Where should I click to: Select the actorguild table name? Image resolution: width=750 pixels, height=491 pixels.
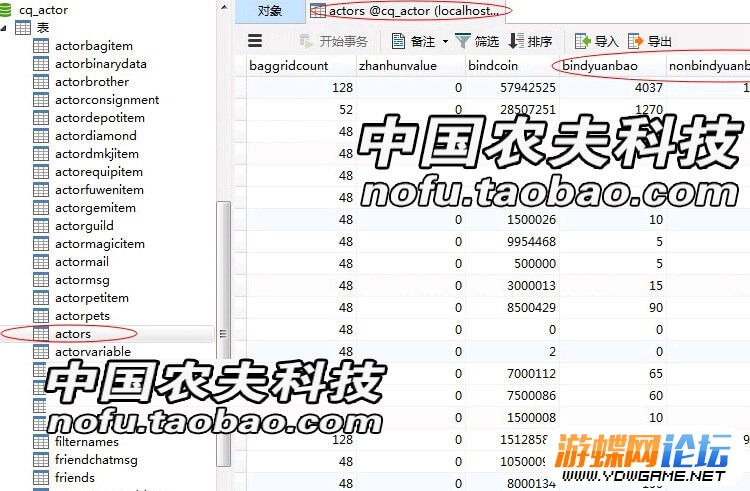(x=84, y=226)
